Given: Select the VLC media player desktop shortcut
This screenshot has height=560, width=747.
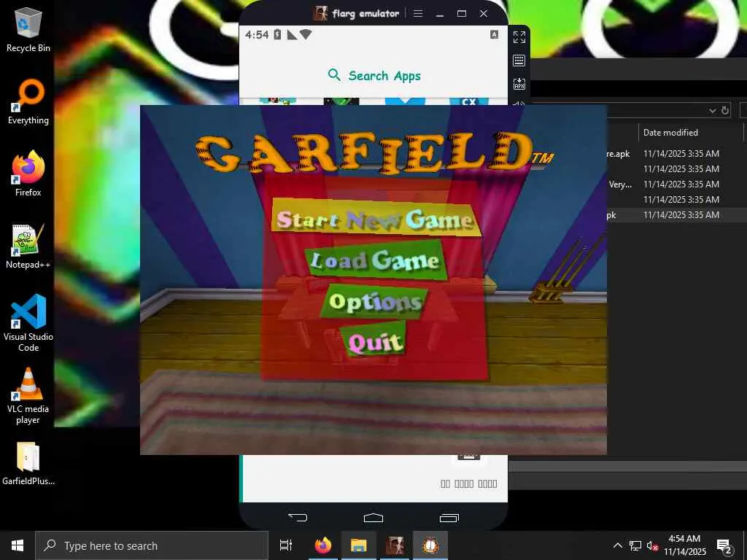Looking at the screenshot, I should tap(28, 396).
